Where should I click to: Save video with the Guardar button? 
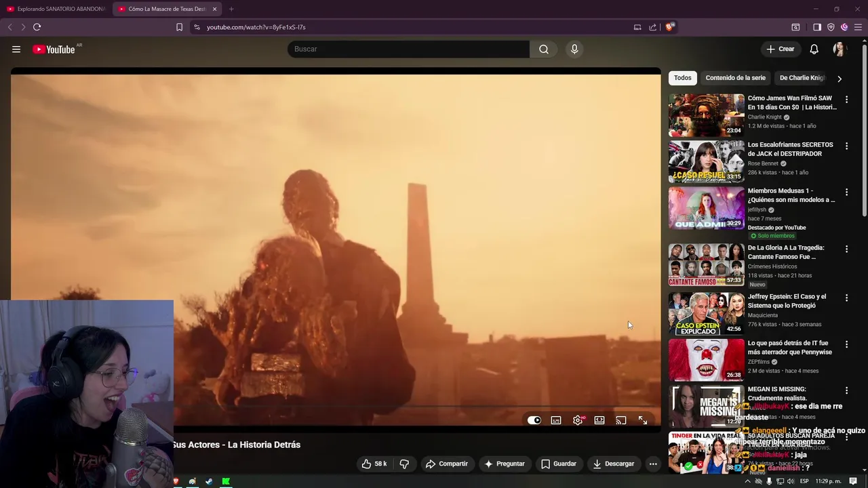coord(559,464)
